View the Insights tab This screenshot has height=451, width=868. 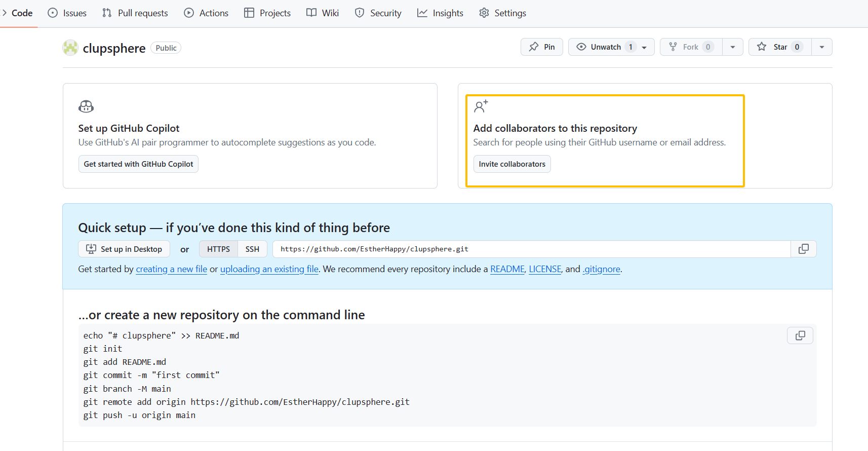click(440, 13)
